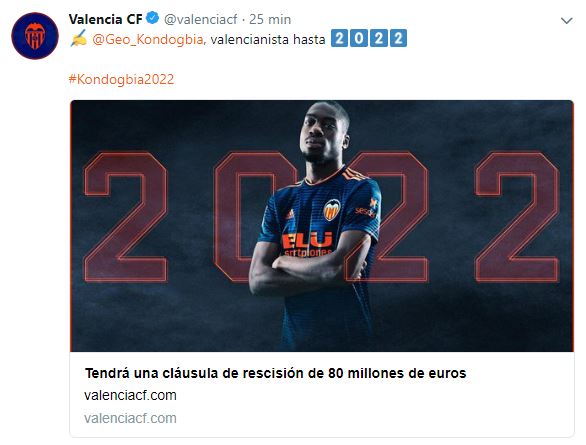Open the 25 min timestamp
586x445 pixels.
[270, 19]
